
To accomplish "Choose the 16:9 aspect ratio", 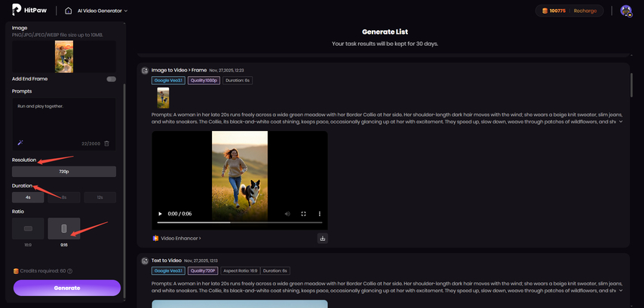I will click(x=28, y=228).
